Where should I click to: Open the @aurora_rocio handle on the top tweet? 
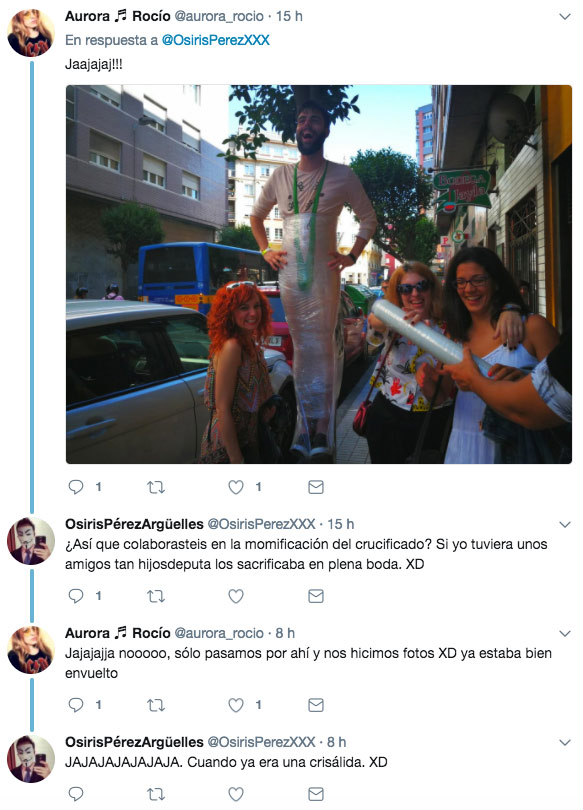219,17
